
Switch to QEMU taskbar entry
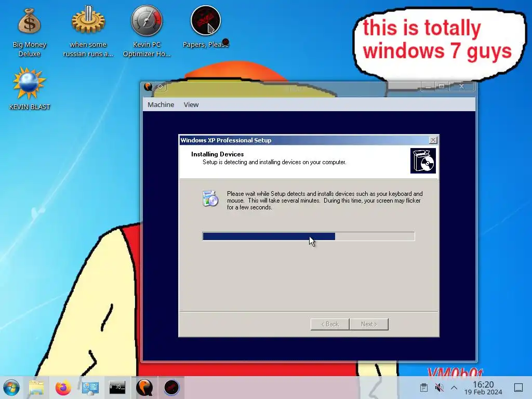(x=144, y=388)
